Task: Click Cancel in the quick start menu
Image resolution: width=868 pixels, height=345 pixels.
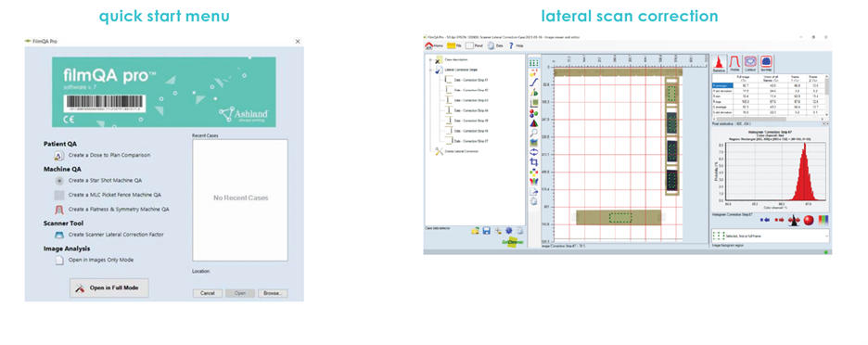Action: [x=207, y=293]
